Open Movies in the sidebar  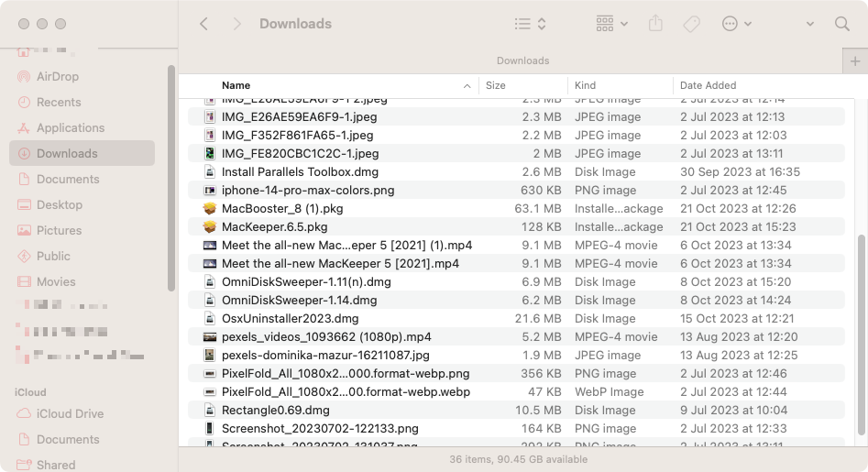[x=82, y=281]
